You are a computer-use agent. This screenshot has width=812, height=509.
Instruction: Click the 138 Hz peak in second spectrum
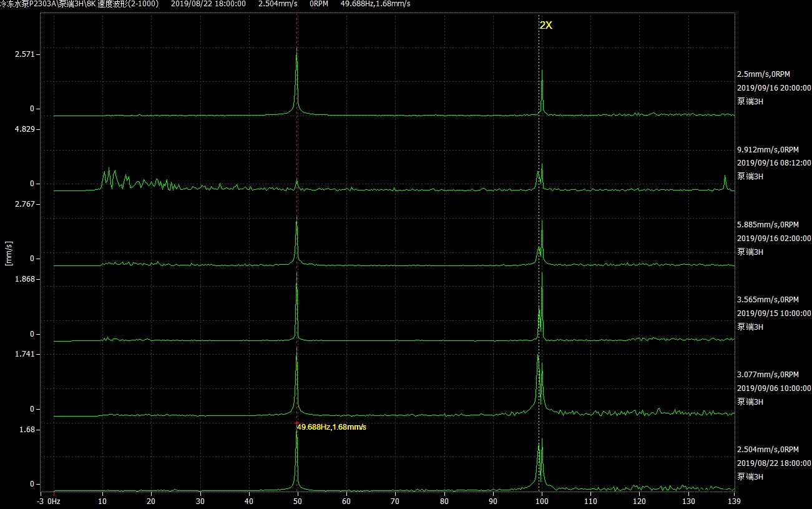pyautogui.click(x=725, y=179)
